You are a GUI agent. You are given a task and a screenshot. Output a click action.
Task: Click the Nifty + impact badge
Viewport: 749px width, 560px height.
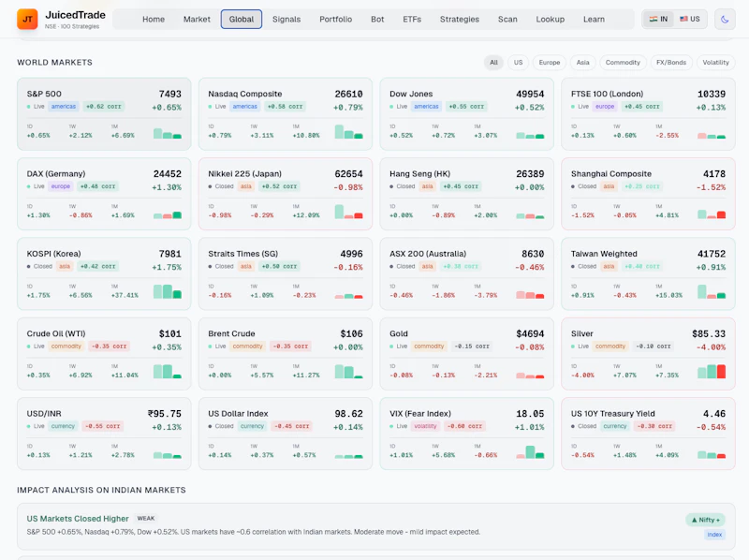706,520
